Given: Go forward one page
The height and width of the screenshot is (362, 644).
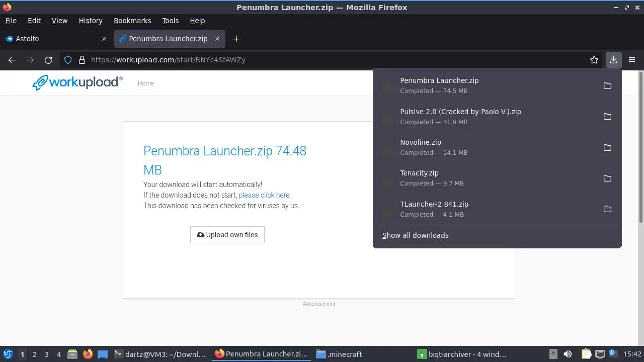Looking at the screenshot, I should click(x=30, y=60).
